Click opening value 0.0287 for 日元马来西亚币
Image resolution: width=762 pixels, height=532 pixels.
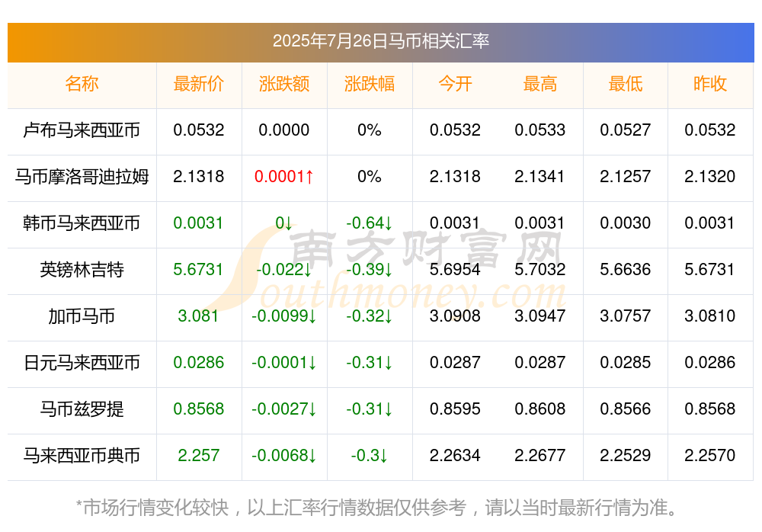point(455,362)
